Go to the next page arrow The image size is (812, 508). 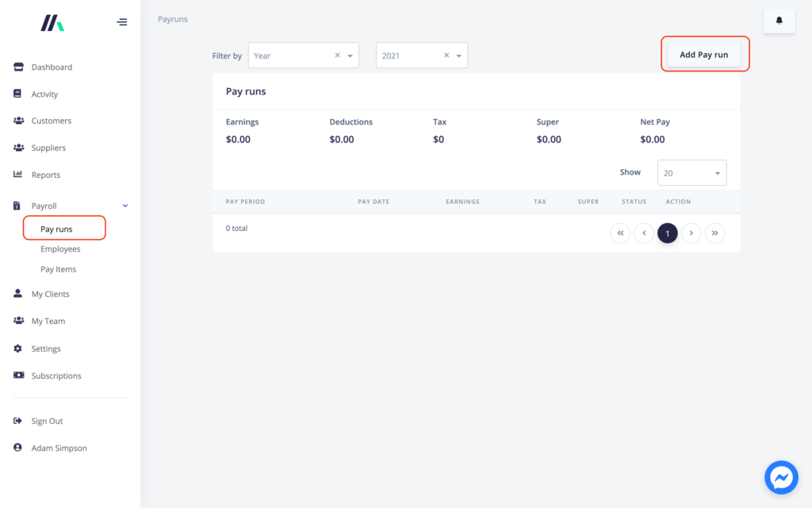coord(691,233)
